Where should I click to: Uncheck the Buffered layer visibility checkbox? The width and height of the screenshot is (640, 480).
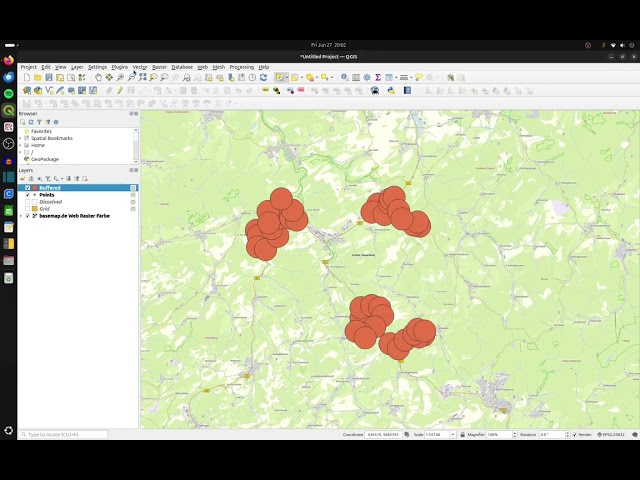[28, 188]
